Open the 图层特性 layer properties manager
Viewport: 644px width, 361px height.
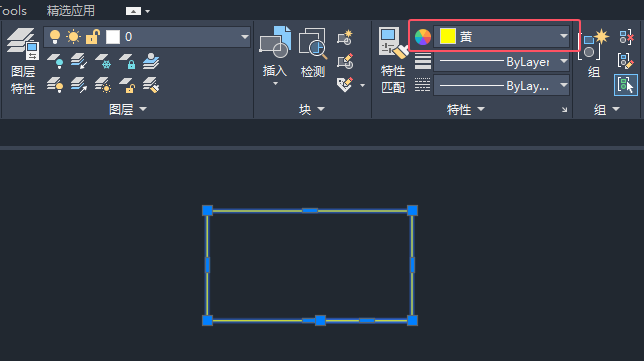(23, 61)
